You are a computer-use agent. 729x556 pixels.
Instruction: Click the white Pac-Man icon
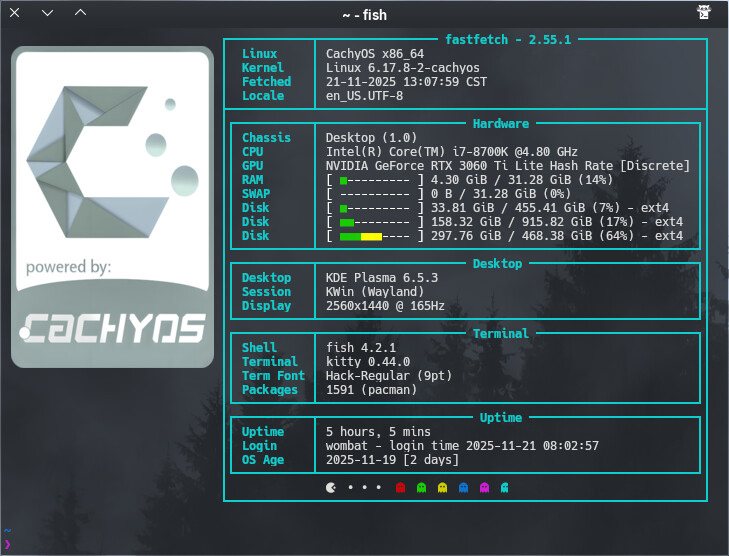click(331, 488)
